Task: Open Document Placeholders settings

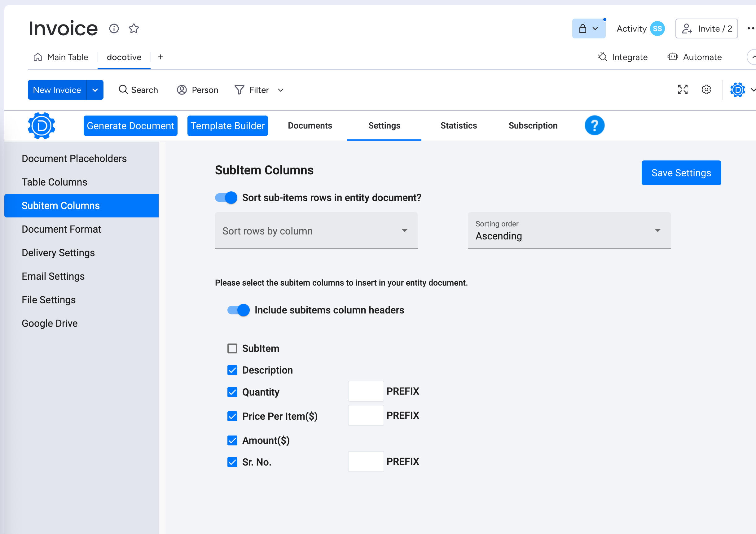Action: pyautogui.click(x=82, y=159)
